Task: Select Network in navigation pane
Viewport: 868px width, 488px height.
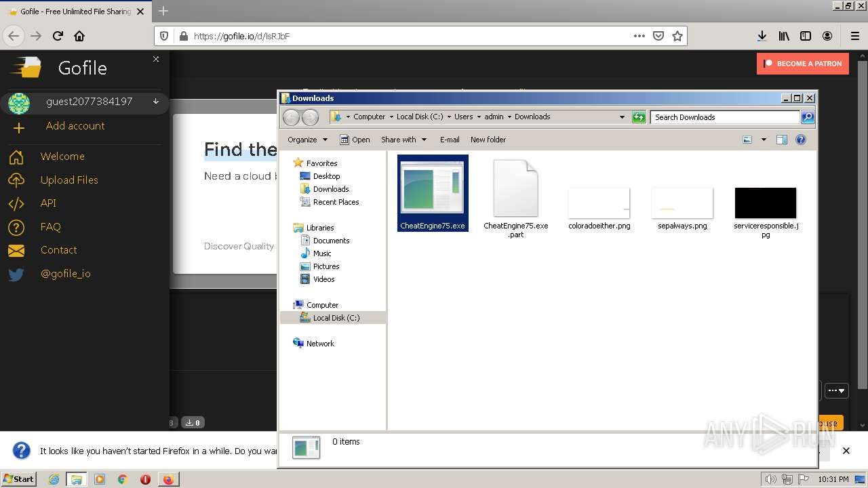Action: coord(320,344)
